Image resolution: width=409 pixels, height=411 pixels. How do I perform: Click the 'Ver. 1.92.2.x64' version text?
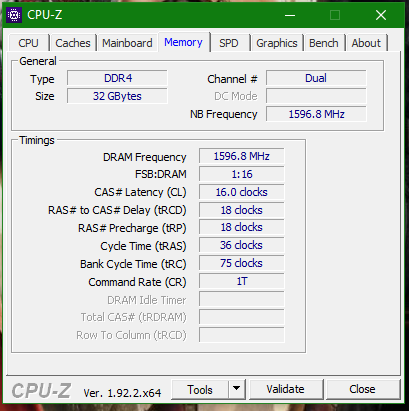pyautogui.click(x=122, y=393)
